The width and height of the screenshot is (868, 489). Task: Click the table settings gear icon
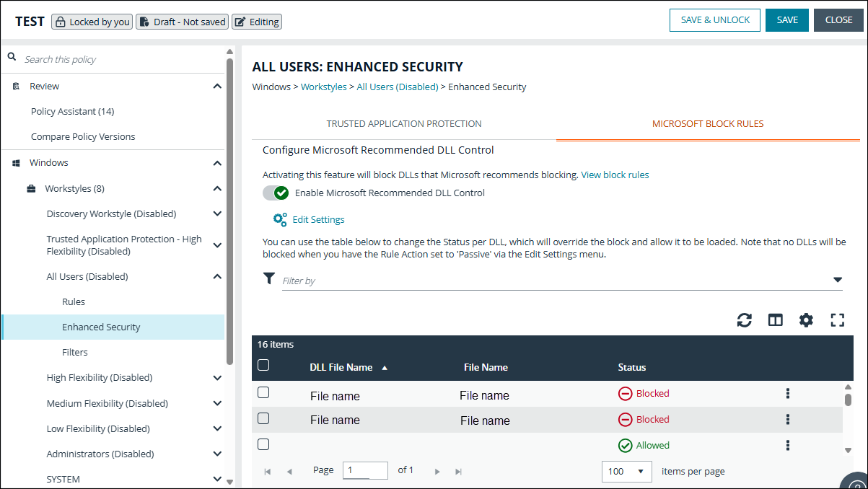[806, 320]
